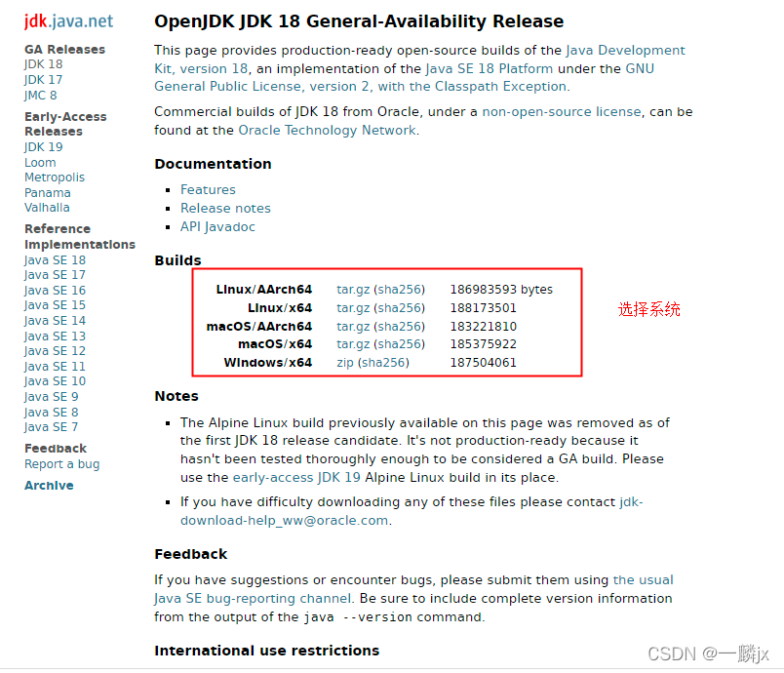Visit the Loom project link

[x=40, y=163]
